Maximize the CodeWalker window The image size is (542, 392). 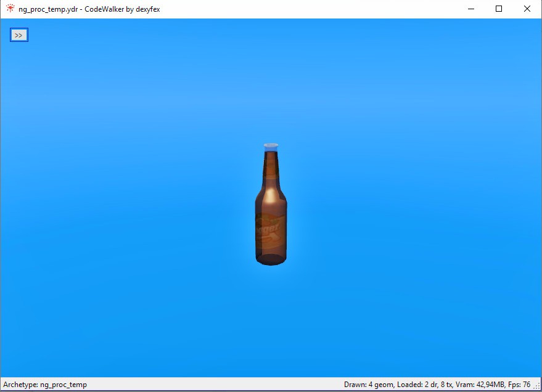[x=499, y=9]
